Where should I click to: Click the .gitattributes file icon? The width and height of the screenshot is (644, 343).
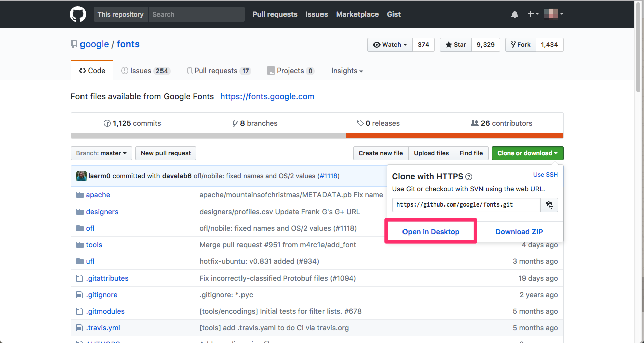pos(79,278)
